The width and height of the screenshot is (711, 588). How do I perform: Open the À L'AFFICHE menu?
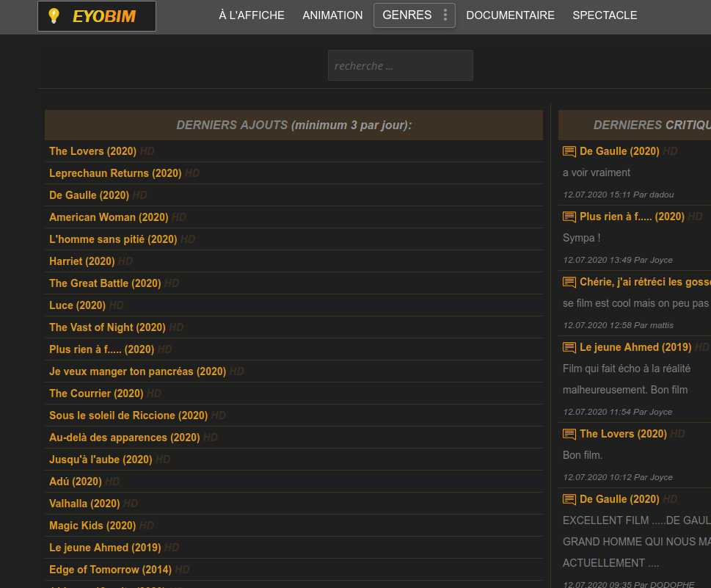click(252, 15)
